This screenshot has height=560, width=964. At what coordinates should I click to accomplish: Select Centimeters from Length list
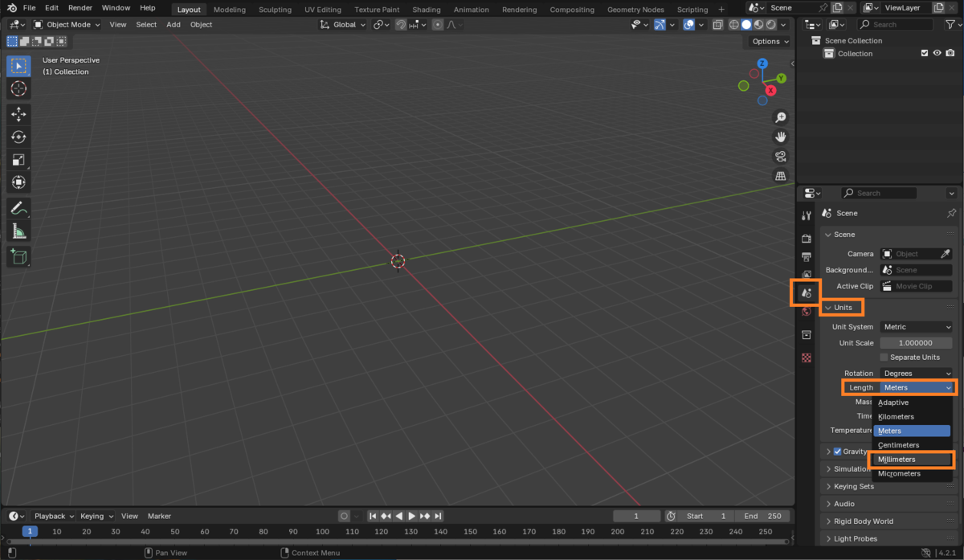coord(913,445)
